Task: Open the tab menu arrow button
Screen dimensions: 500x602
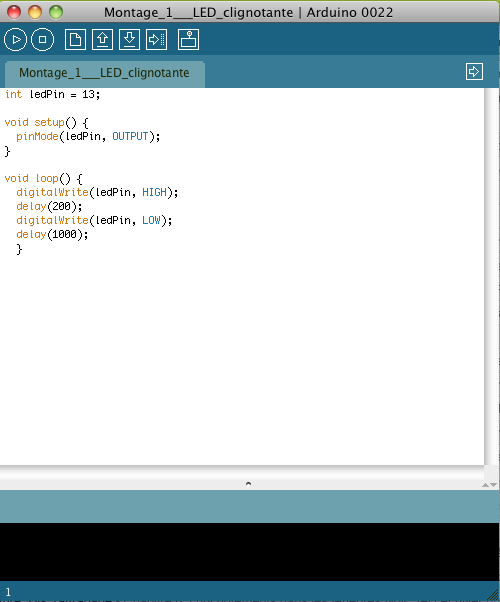Action: point(474,72)
